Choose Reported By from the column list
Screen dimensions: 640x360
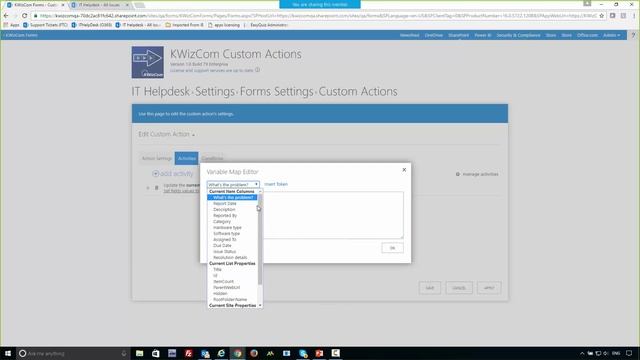click(x=225, y=216)
